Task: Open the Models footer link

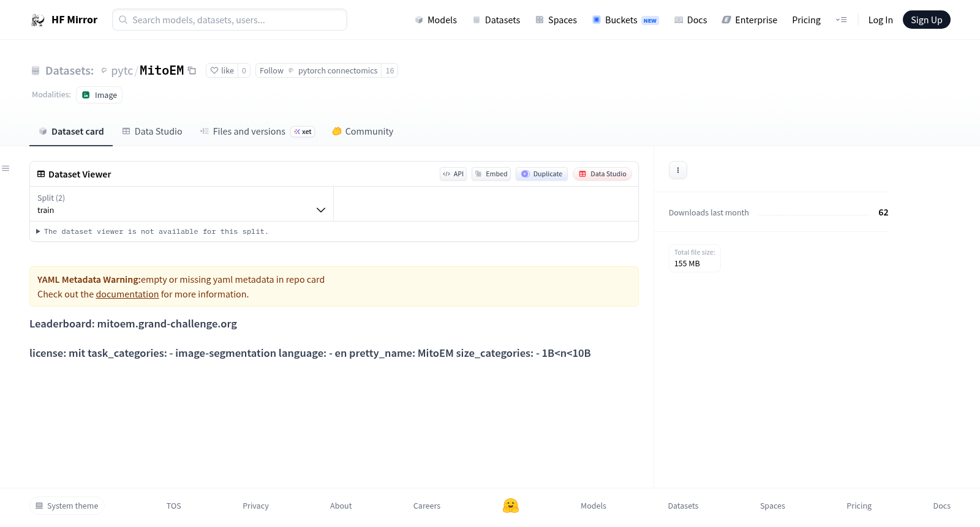Action: 594,506
